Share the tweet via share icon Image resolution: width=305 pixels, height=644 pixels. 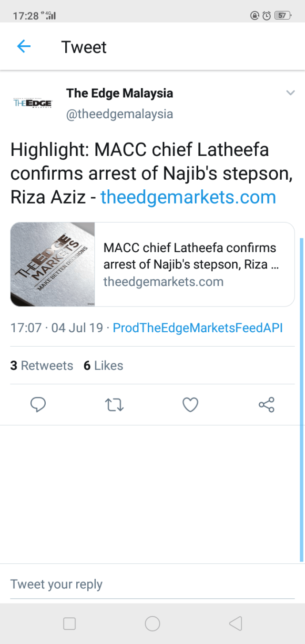tap(266, 405)
